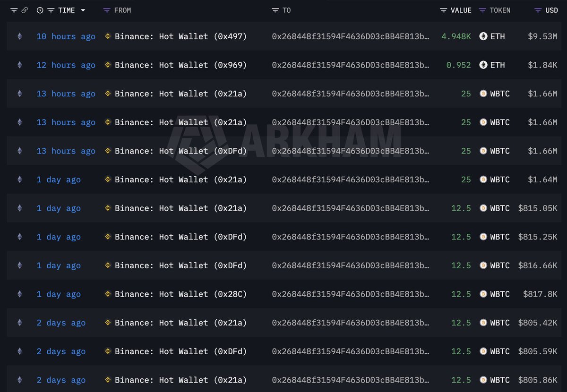The height and width of the screenshot is (392, 567).
Task: Click the $817.8K USD amount
Action: point(540,294)
